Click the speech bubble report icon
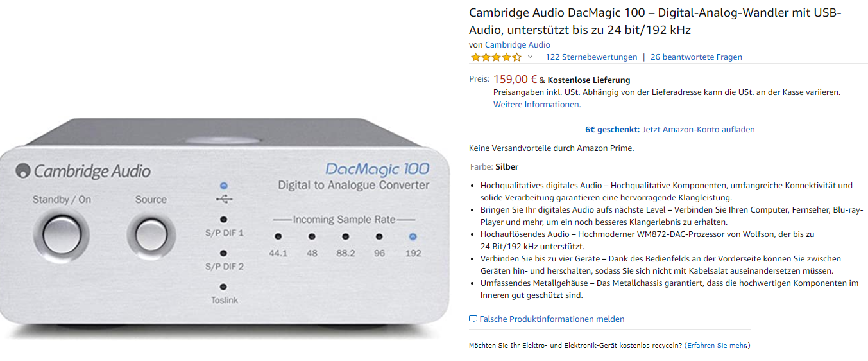 pos(473,319)
